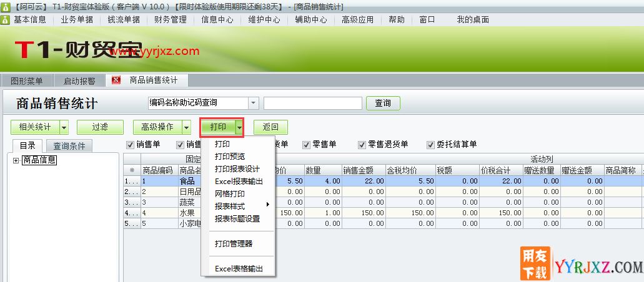
Task: Open the 编码名称助记码查询 combo box arrow
Action: [x=254, y=103]
